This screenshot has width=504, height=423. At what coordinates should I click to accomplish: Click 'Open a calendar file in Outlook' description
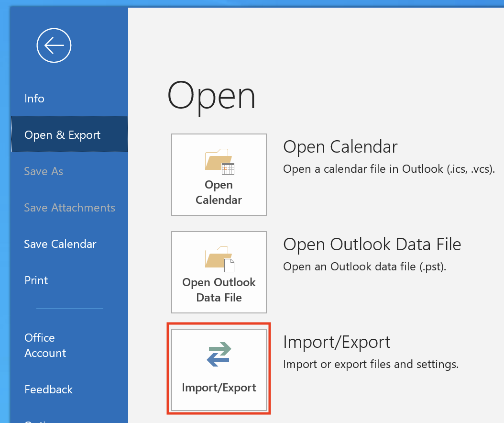[389, 169]
